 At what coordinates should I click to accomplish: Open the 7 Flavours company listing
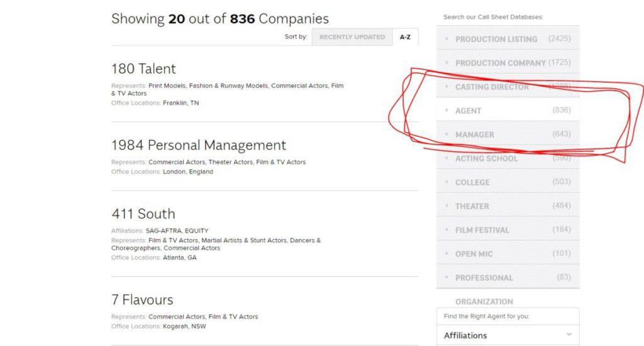(x=142, y=299)
